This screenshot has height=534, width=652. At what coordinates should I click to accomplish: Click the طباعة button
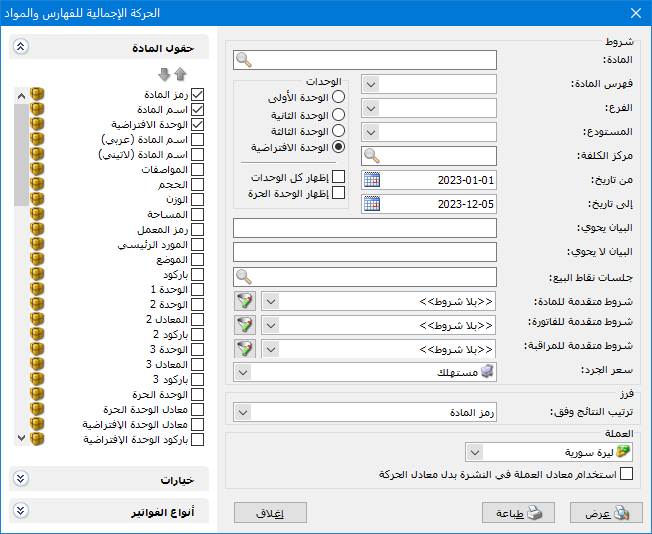(x=518, y=512)
